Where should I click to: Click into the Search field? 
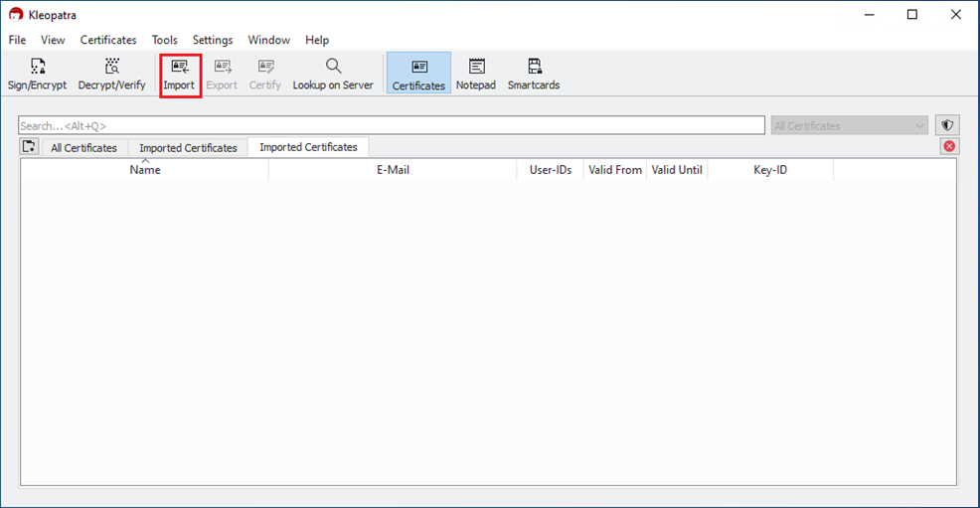pyautogui.click(x=392, y=125)
